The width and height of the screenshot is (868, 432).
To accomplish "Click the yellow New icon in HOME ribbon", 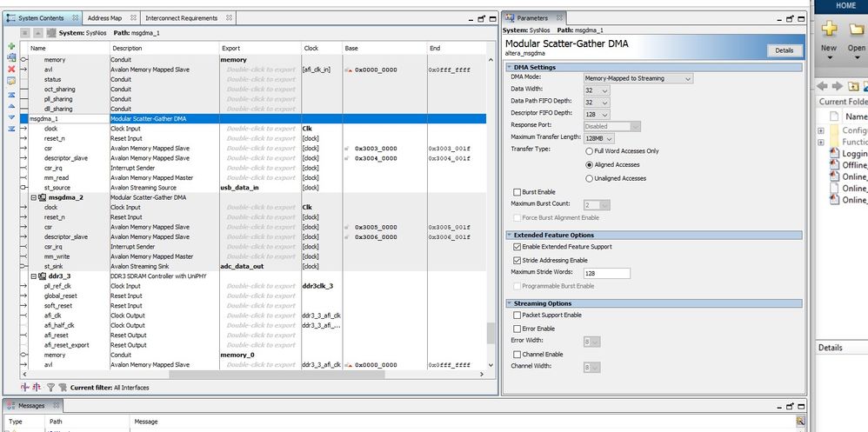I will click(829, 29).
